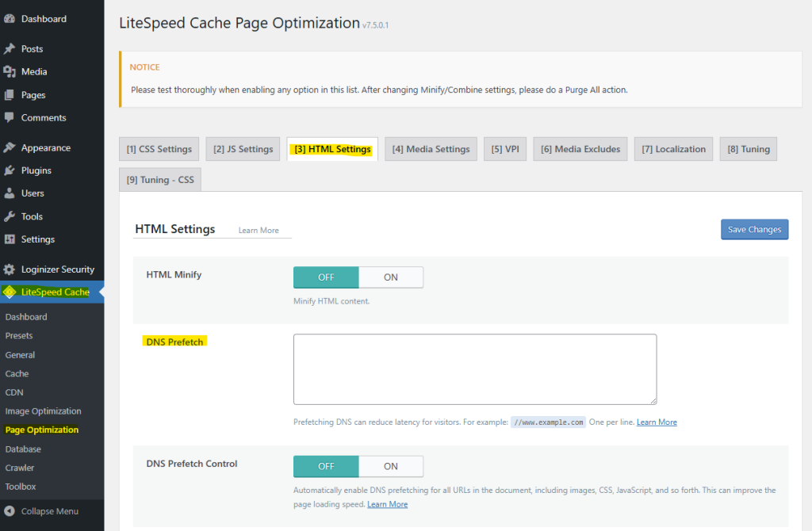Click the Save Changes button

click(754, 229)
